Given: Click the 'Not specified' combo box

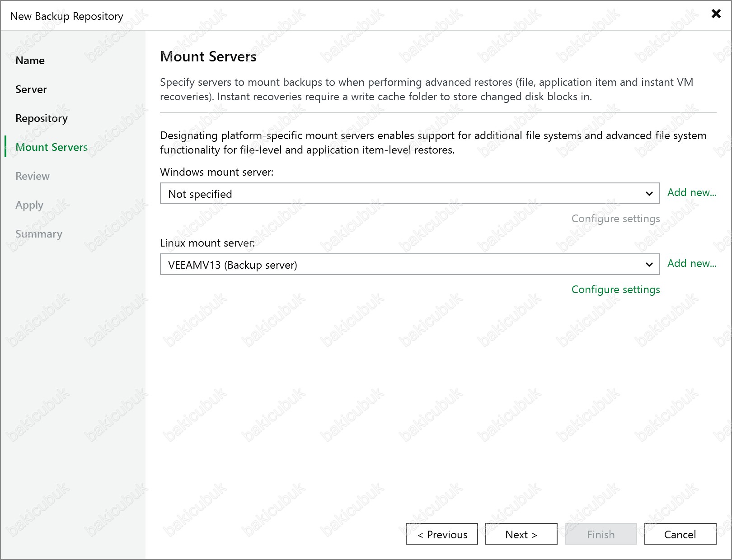Looking at the screenshot, I should (398, 194).
